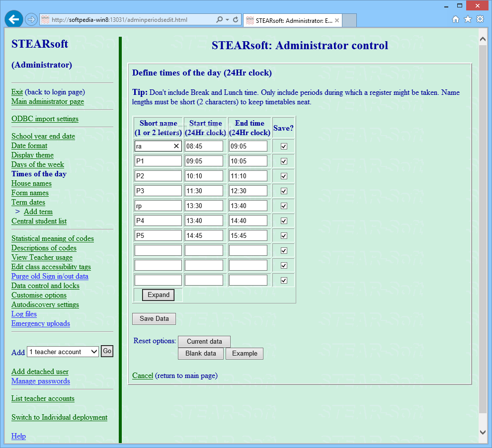Uncheck Save box for P4 row
The image size is (492, 448).
tap(284, 221)
